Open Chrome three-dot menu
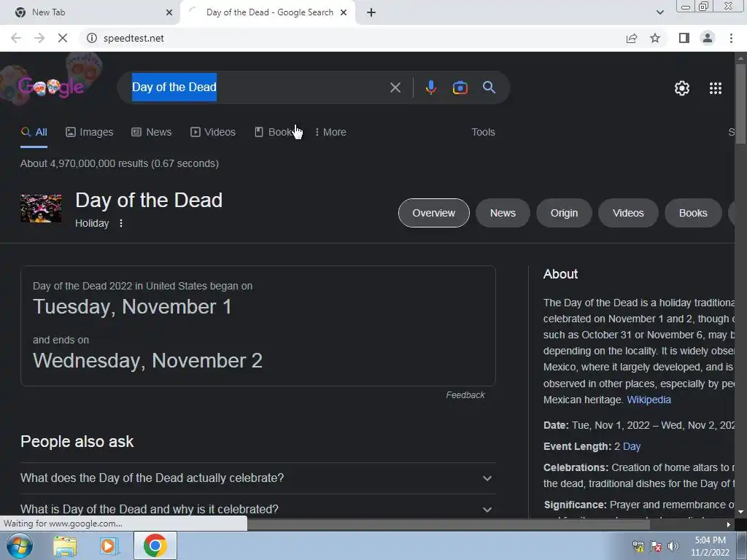Viewport: 747px width, 560px height. [731, 38]
